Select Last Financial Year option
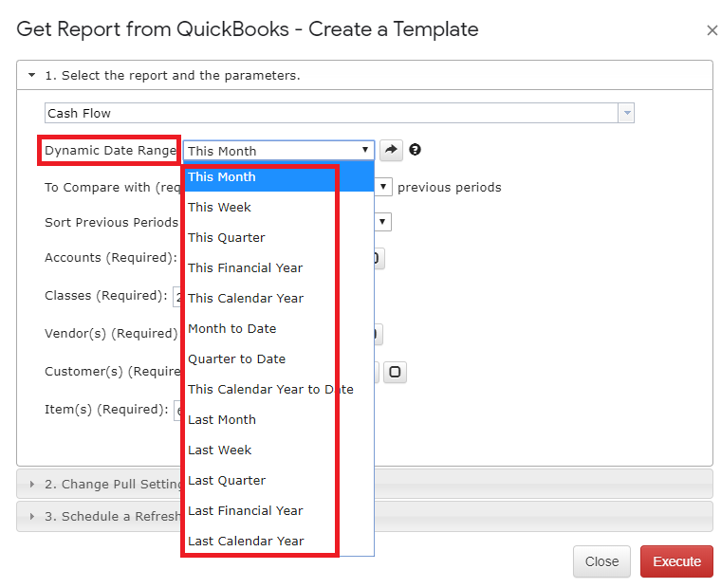This screenshot has height=588, width=721. point(245,510)
